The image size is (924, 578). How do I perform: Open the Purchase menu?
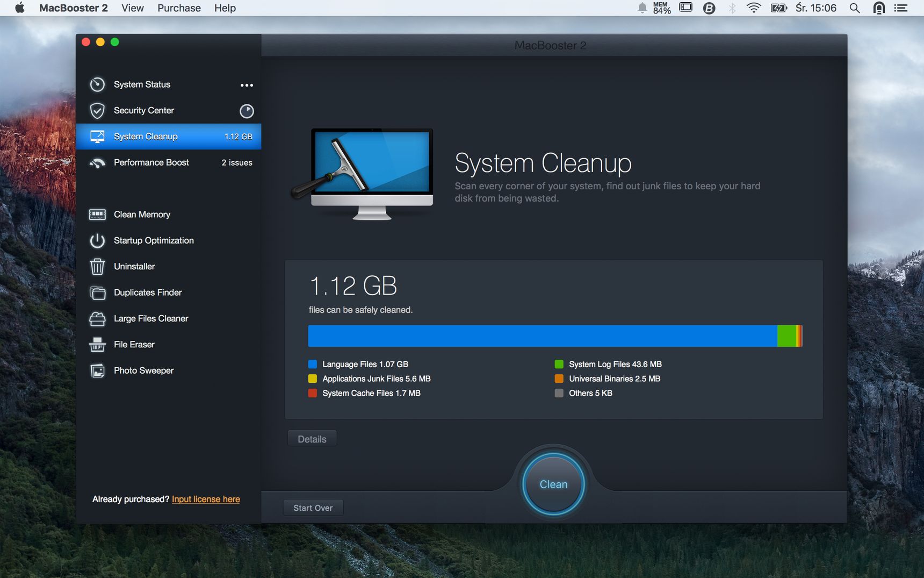pos(179,8)
